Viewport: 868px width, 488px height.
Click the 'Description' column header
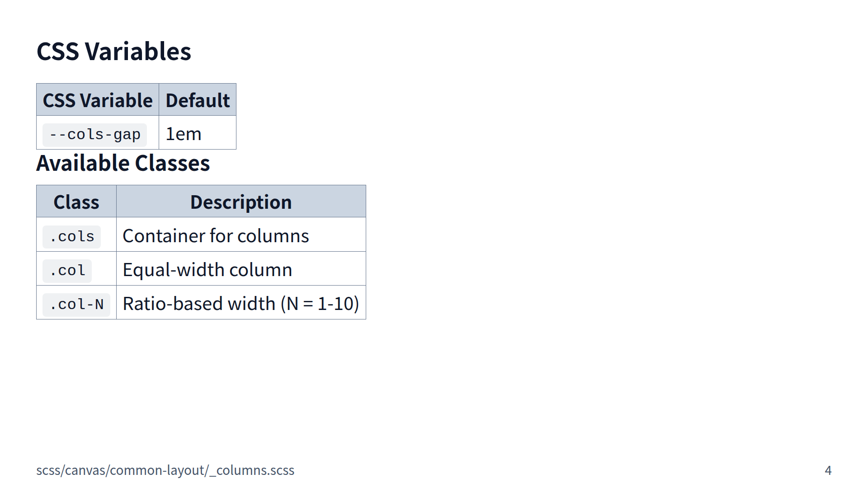click(x=241, y=202)
